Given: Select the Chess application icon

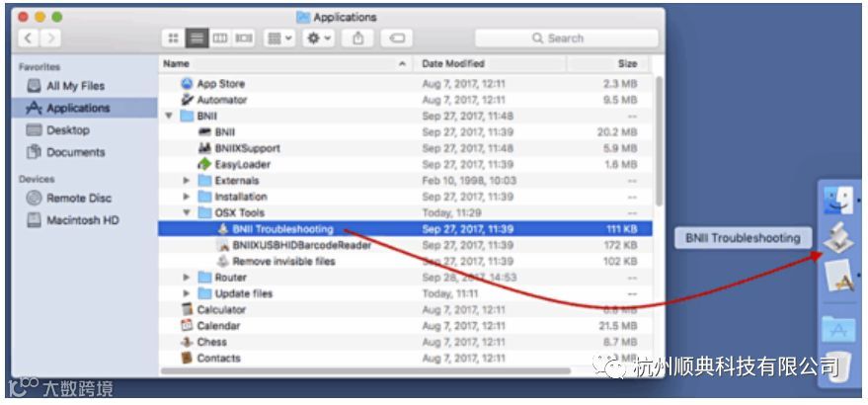Looking at the screenshot, I should 188,342.
